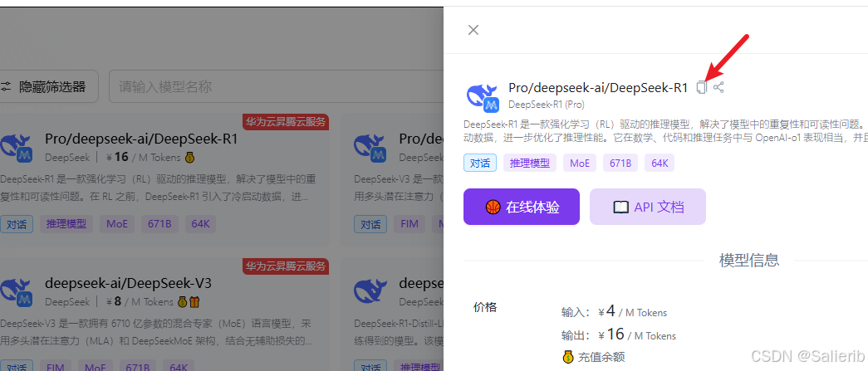Viewport: 868px width, 371px height.
Task: Click whale logo on second top-row card
Action: [x=371, y=149]
